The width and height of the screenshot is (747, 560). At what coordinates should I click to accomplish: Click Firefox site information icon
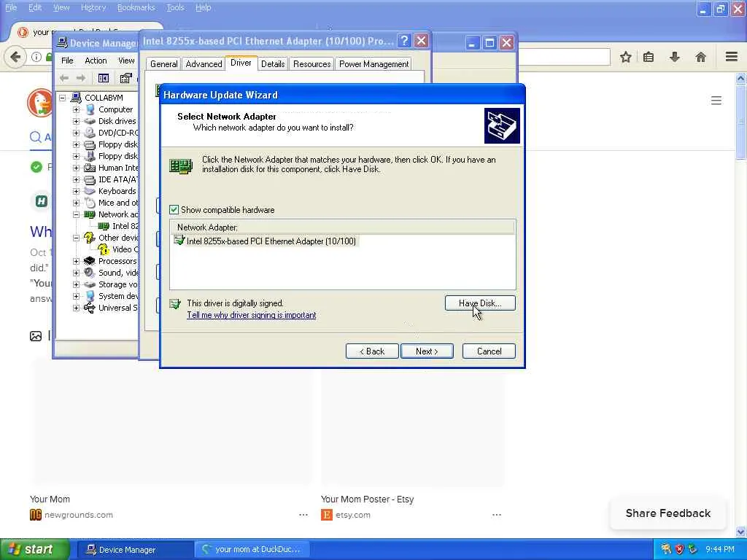[36, 57]
